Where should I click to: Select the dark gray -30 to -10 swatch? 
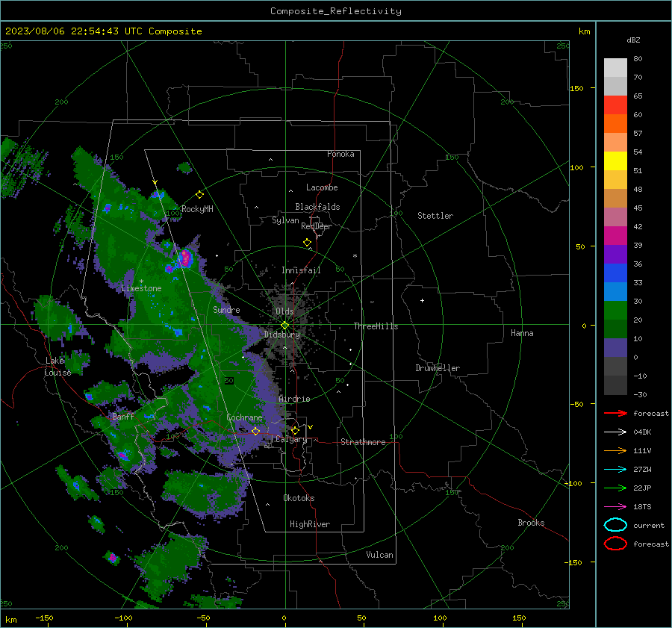615,385
